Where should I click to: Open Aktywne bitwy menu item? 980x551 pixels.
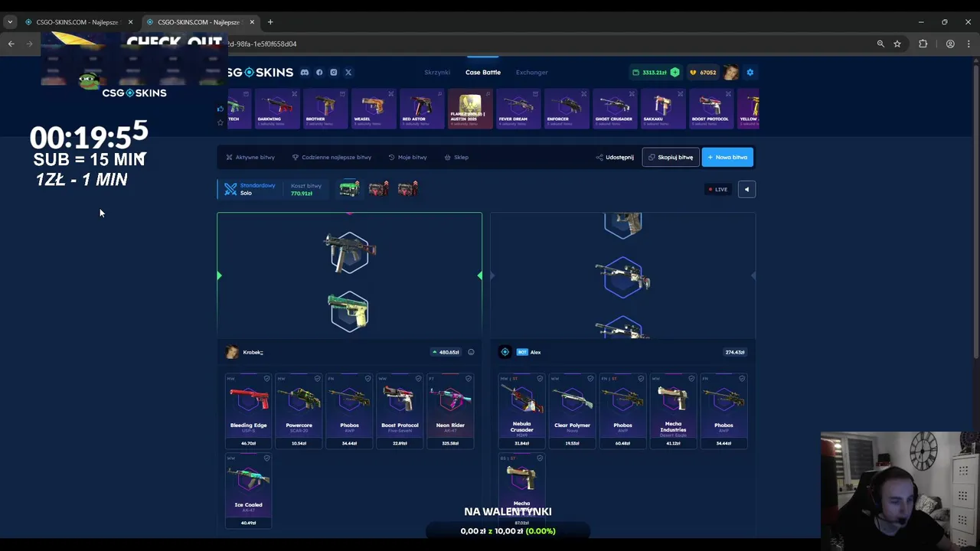coord(250,157)
